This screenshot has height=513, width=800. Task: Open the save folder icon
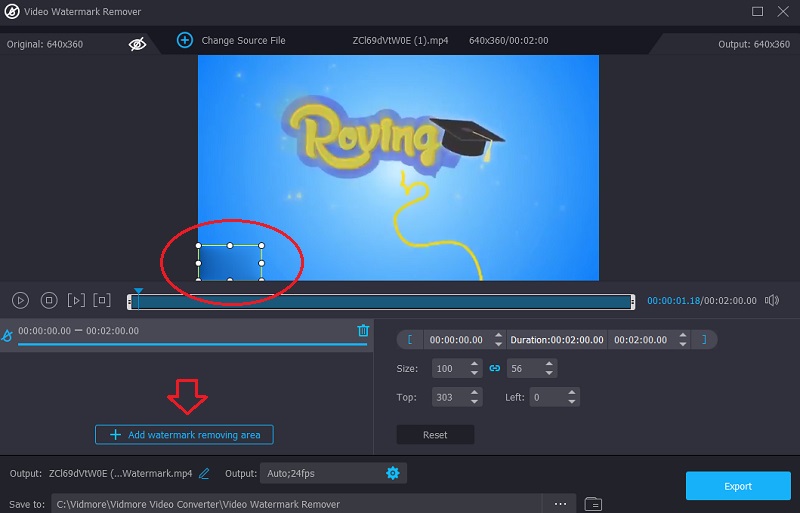tap(593, 504)
